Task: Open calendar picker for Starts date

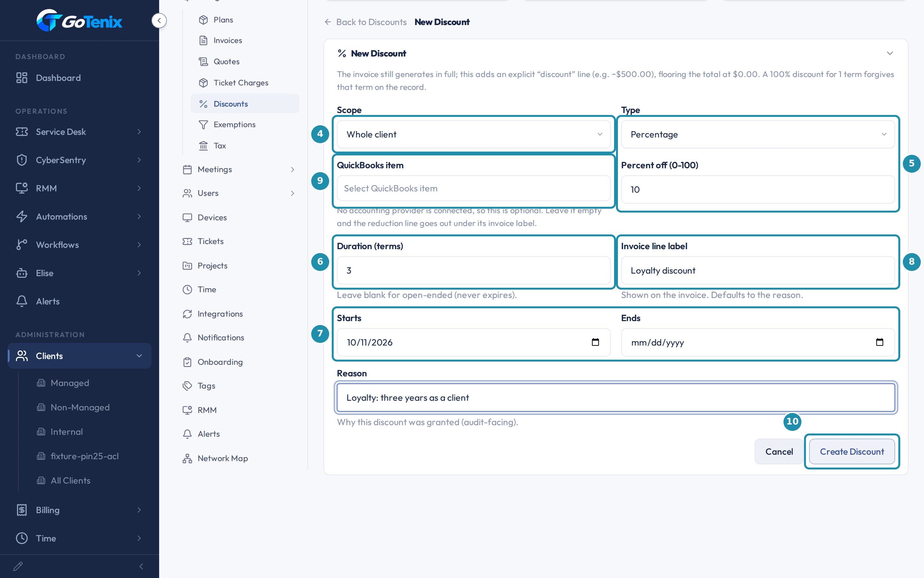Action: click(595, 342)
